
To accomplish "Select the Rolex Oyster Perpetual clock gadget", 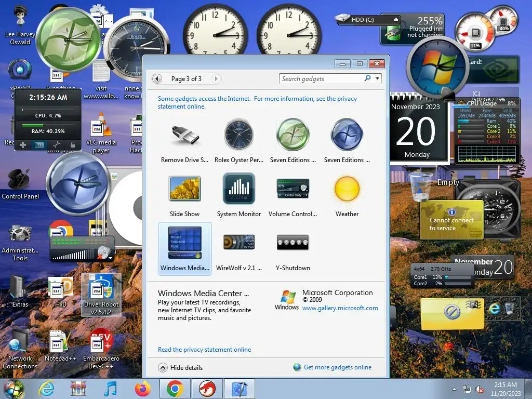I will tap(239, 141).
